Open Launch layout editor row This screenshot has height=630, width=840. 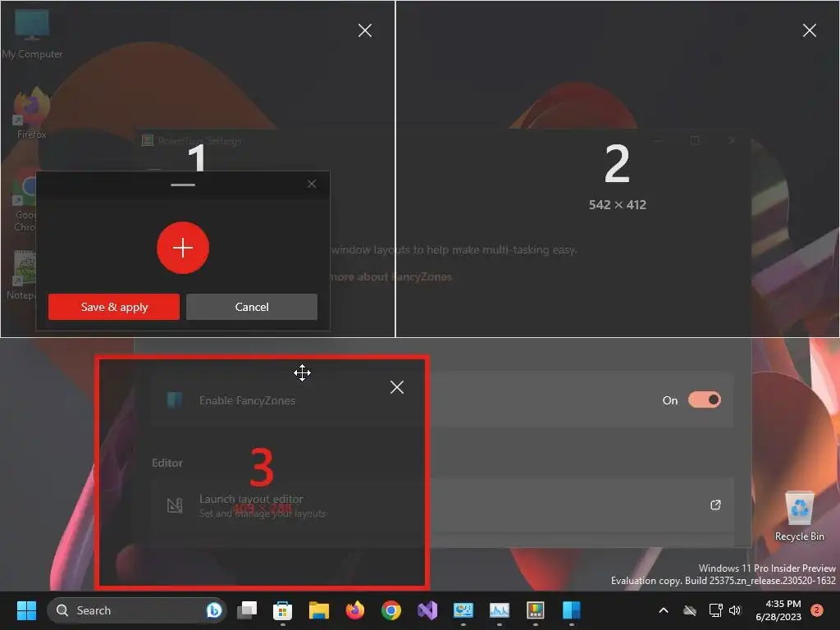442,504
